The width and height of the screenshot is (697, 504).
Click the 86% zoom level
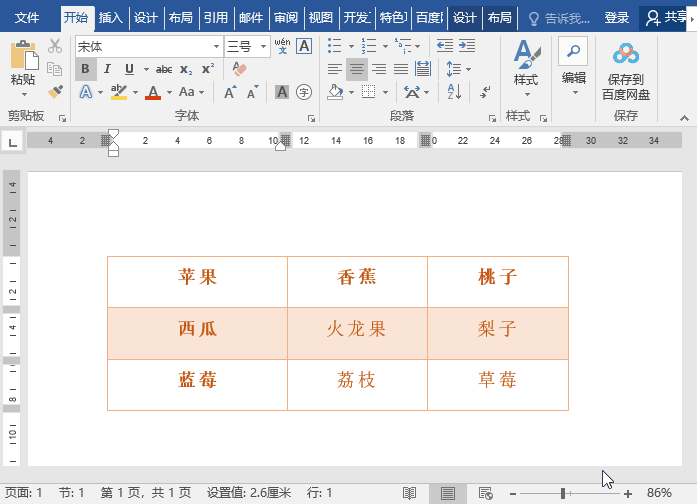coord(659,493)
